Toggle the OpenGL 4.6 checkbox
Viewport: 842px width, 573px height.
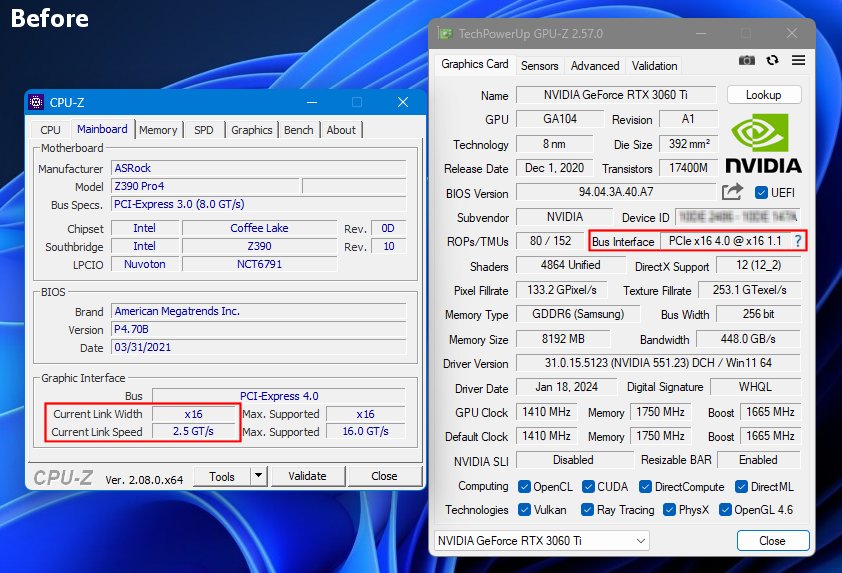coord(725,510)
